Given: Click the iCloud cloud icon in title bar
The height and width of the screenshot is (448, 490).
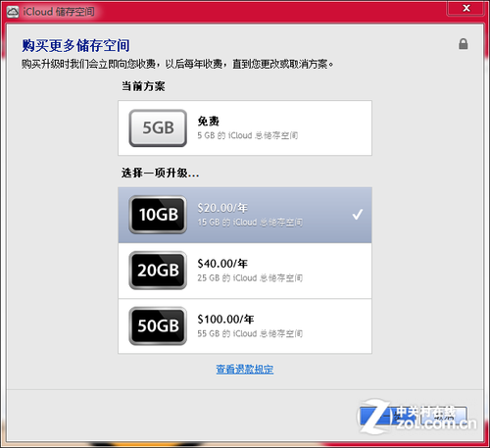Looking at the screenshot, I should (x=13, y=12).
